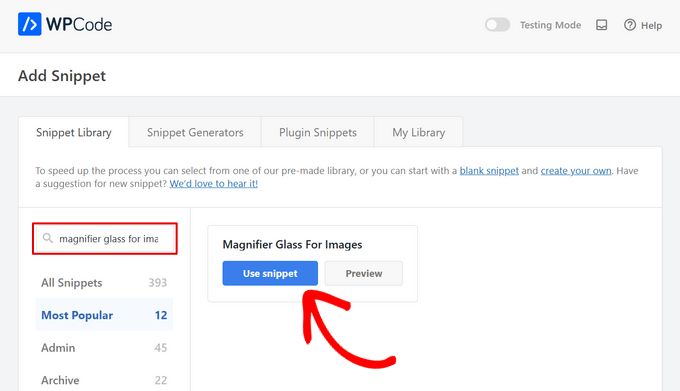680x391 pixels.
Task: Click the WPCode logo icon
Action: pyautogui.click(x=29, y=24)
